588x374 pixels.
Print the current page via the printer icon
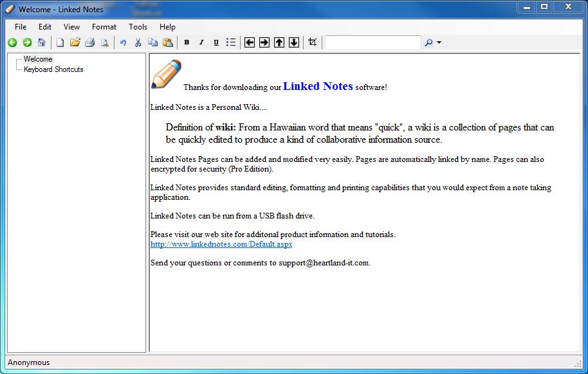[x=89, y=42]
